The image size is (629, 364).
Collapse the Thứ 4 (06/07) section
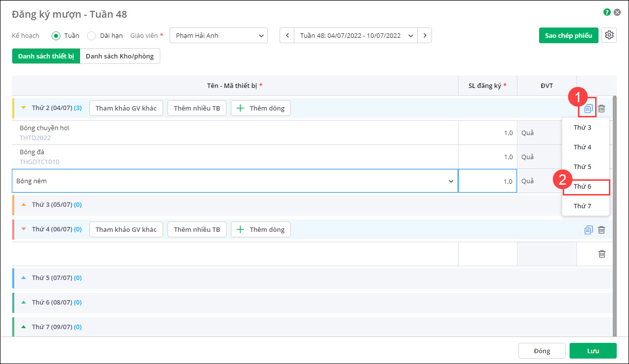[x=23, y=229]
